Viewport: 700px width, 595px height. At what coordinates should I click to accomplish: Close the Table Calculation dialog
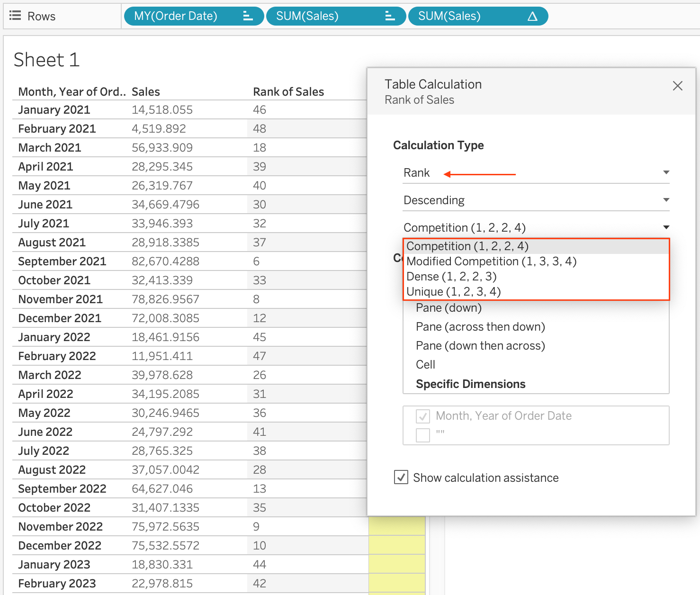point(677,86)
